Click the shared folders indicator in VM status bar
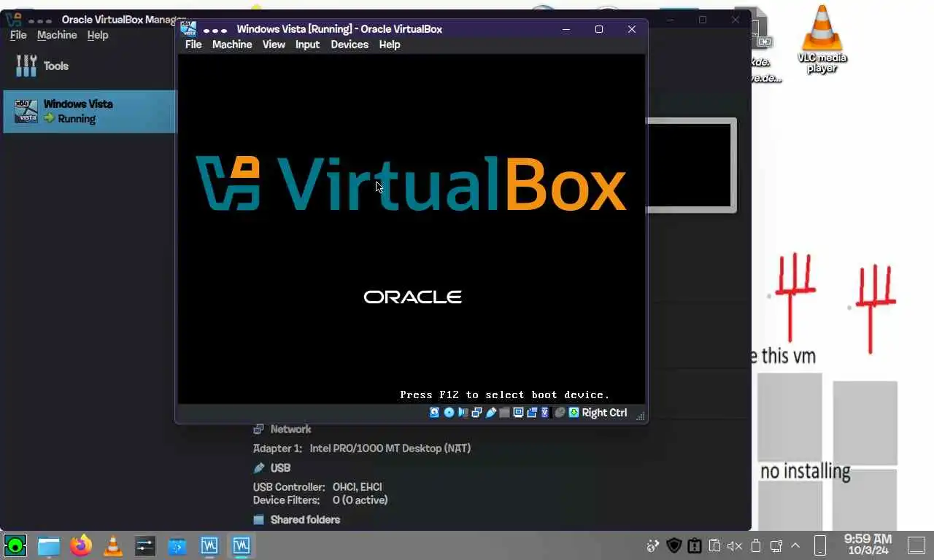The width and height of the screenshot is (934, 560). click(x=504, y=413)
